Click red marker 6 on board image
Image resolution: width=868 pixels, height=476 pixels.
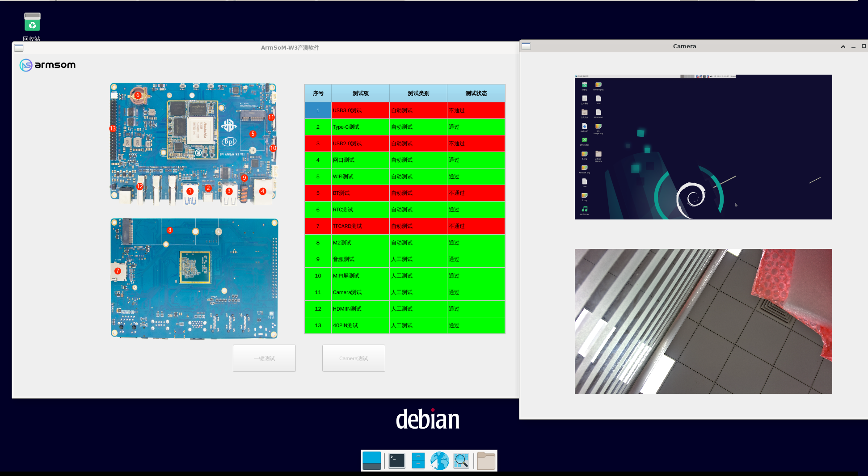point(138,95)
